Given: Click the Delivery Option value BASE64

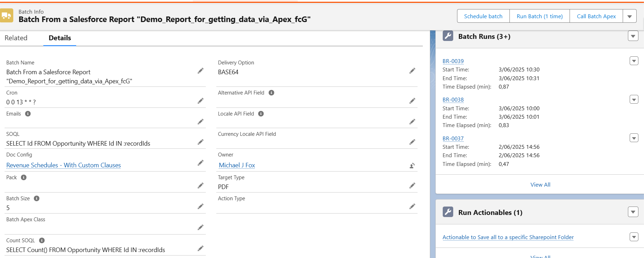Looking at the screenshot, I should pyautogui.click(x=228, y=72).
